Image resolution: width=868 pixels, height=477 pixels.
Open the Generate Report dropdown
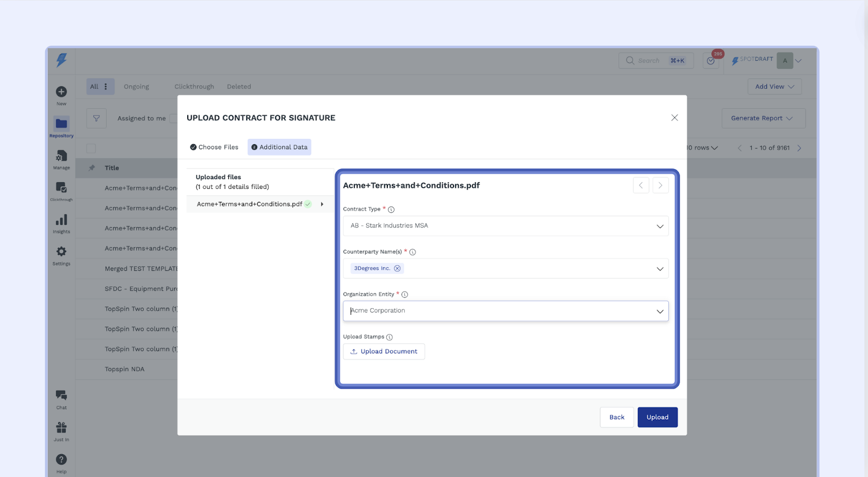763,118
